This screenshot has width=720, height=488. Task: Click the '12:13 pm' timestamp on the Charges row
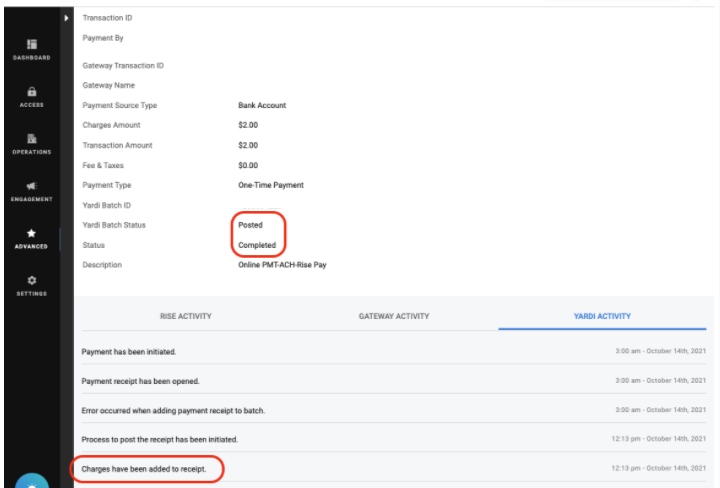(658, 468)
